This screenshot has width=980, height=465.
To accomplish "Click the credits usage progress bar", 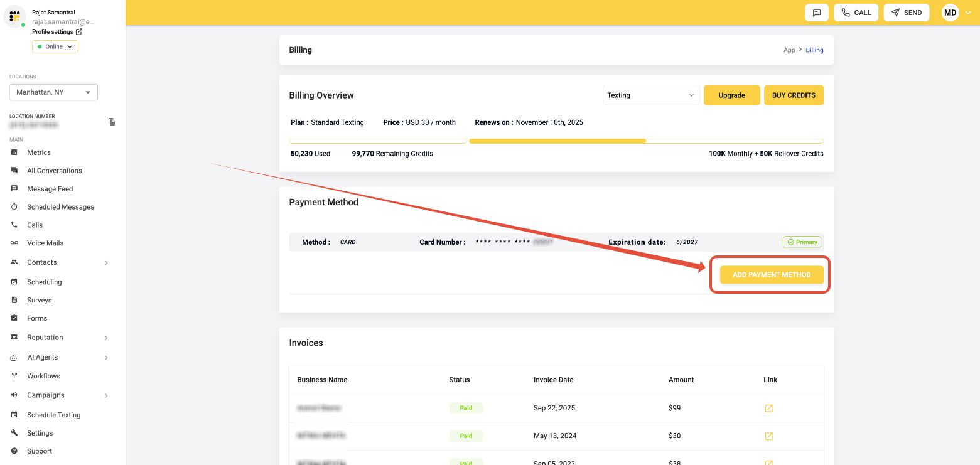I will pos(556,141).
